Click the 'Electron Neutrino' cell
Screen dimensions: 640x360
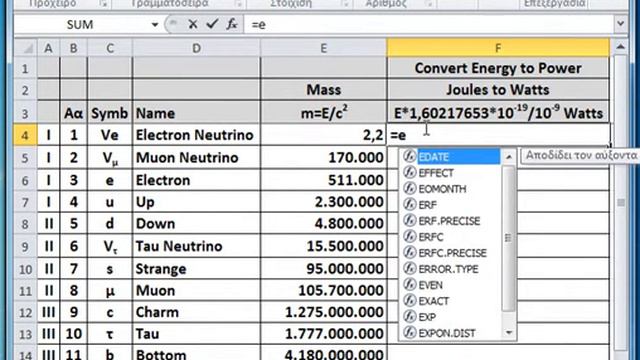[196, 135]
